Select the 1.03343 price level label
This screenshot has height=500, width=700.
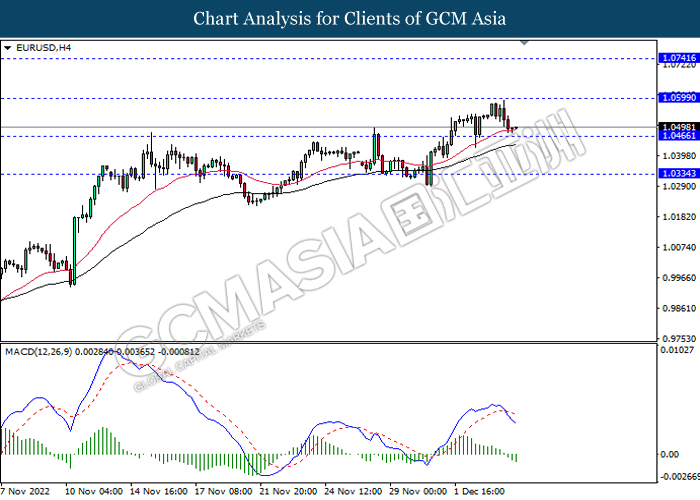click(x=679, y=173)
